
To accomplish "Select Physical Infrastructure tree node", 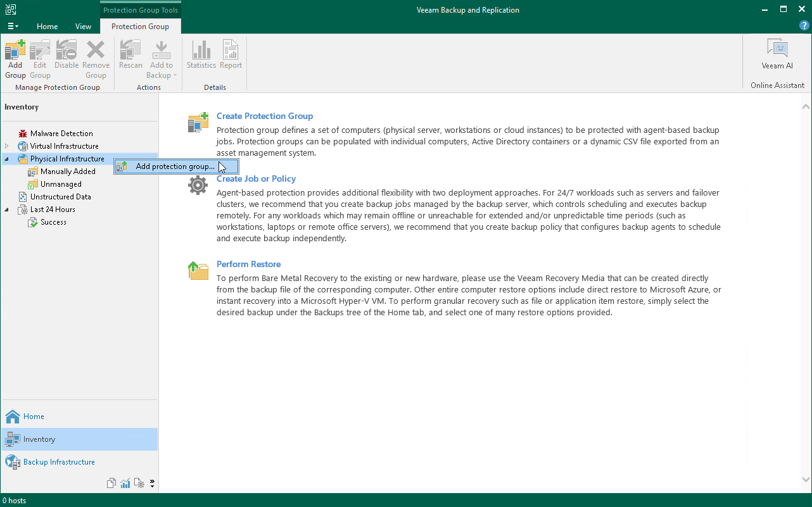I will [67, 159].
